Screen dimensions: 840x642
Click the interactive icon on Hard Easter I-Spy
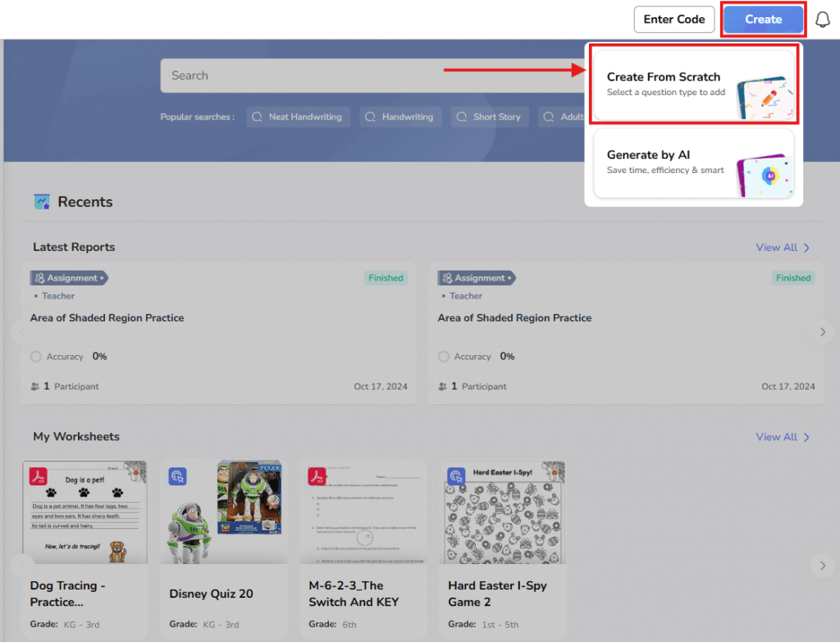tap(456, 476)
